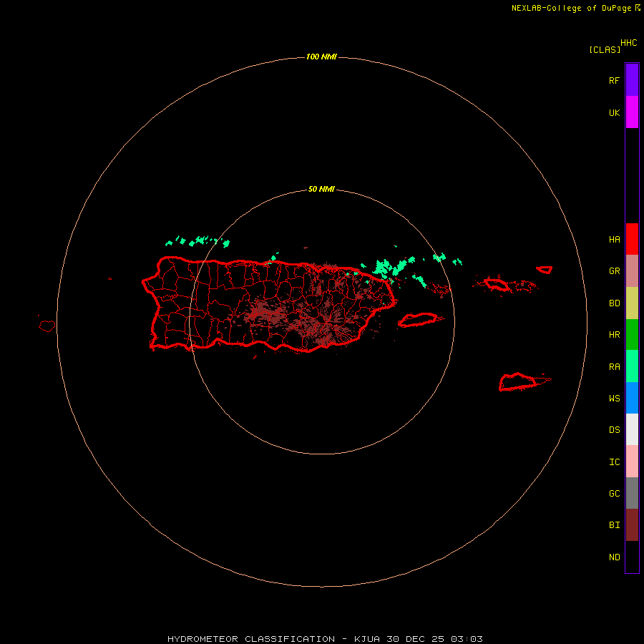Click the large rain echo northeast of Puerto Rico
644x644 pixels.
pyautogui.click(x=391, y=268)
